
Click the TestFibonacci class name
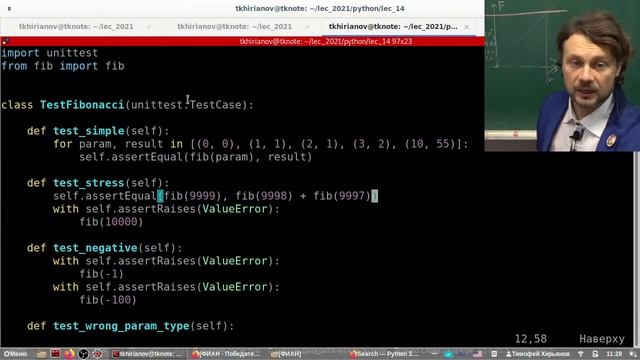point(82,105)
